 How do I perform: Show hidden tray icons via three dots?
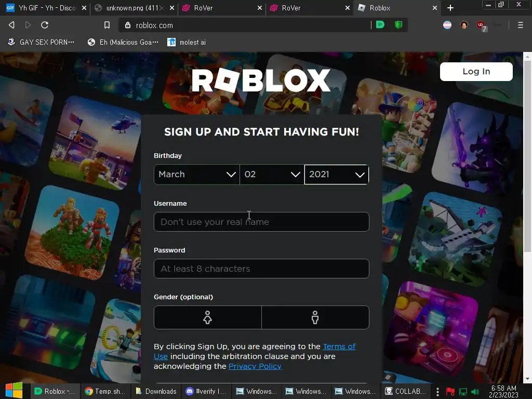pyautogui.click(x=437, y=392)
